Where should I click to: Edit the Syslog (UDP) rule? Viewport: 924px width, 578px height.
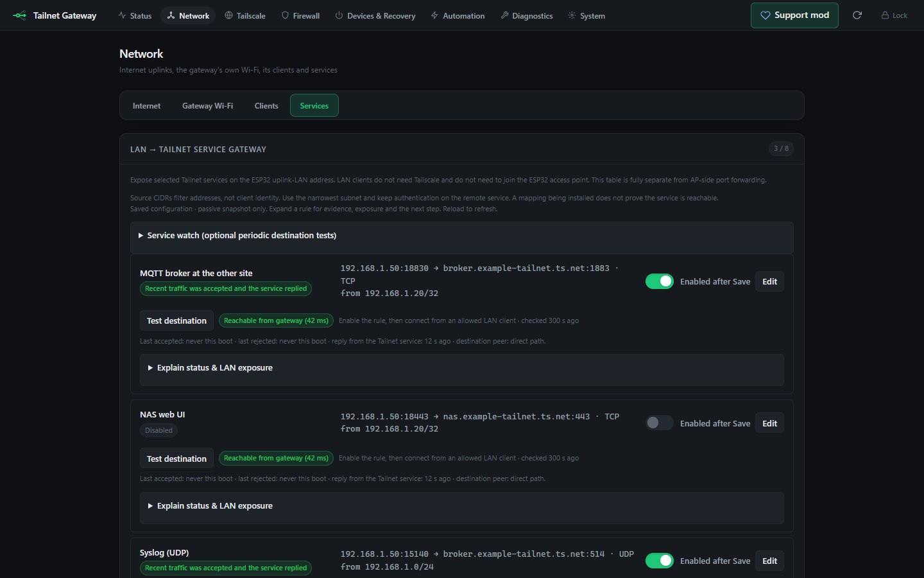[769, 561]
